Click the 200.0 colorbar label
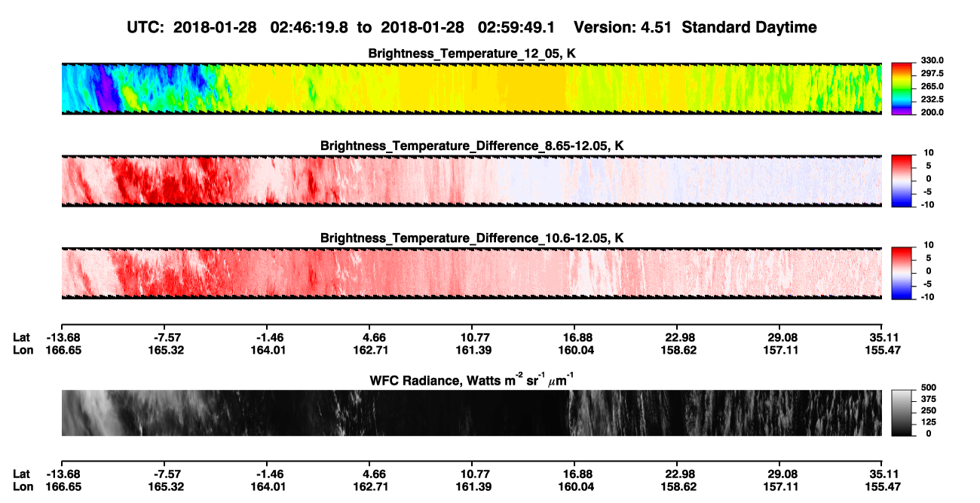The image size is (980, 503). (x=933, y=112)
